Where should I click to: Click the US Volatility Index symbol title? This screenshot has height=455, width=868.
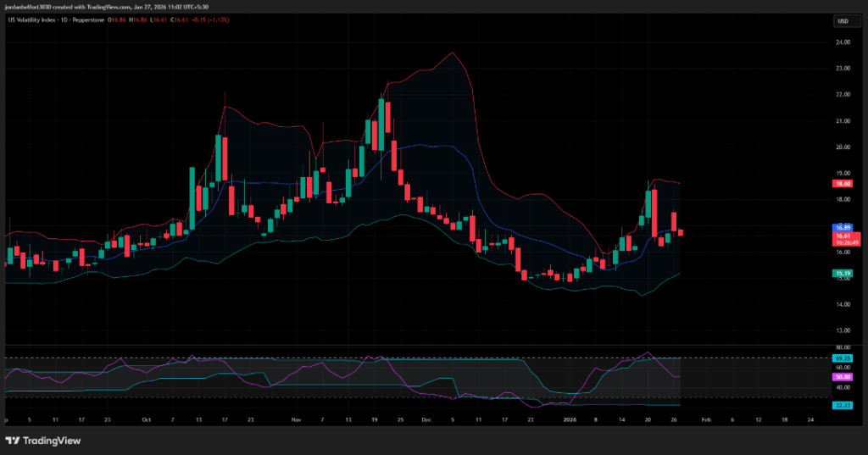[x=45, y=21]
